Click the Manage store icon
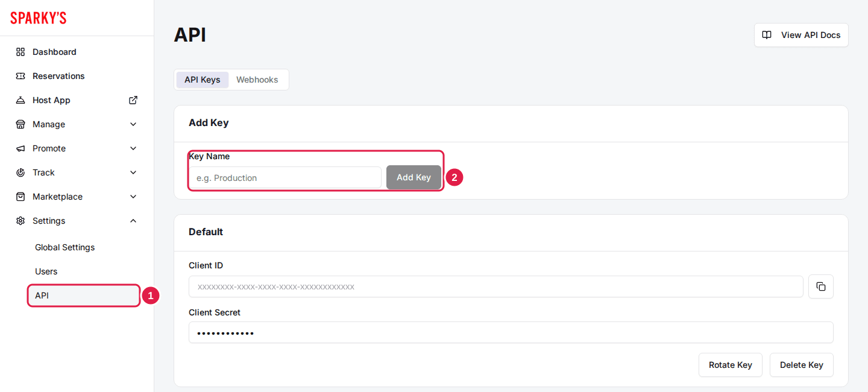The height and width of the screenshot is (392, 868). pyautogui.click(x=20, y=124)
